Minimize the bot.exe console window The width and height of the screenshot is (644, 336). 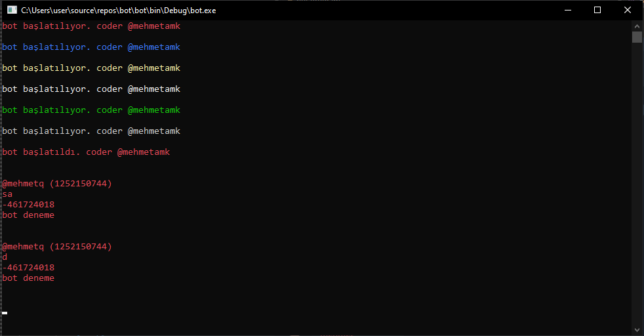[567, 10]
